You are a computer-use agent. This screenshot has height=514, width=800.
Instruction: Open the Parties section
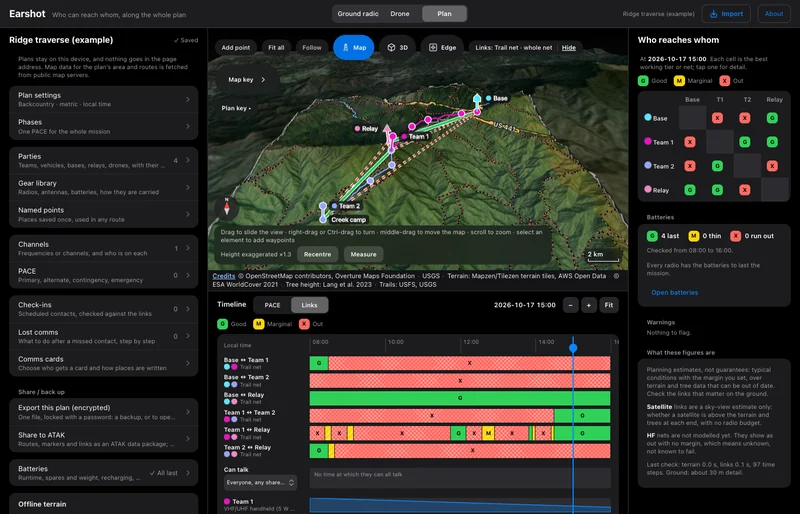(104, 161)
